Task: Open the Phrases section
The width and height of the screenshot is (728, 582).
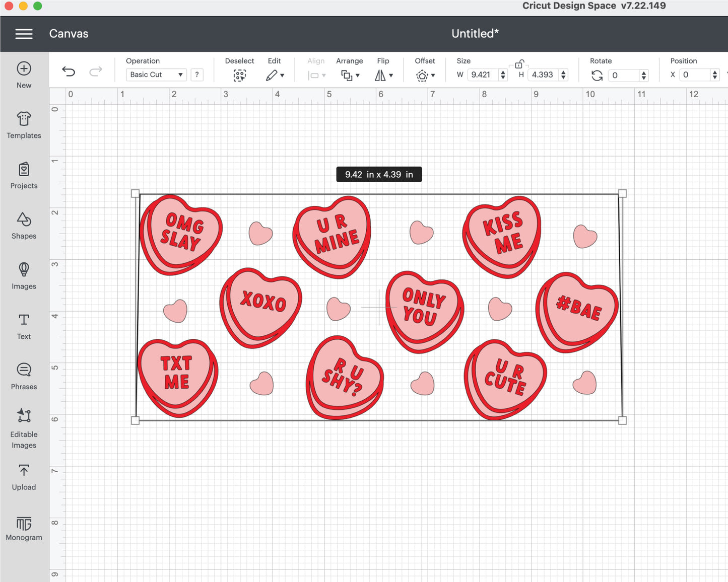Action: pos(24,376)
